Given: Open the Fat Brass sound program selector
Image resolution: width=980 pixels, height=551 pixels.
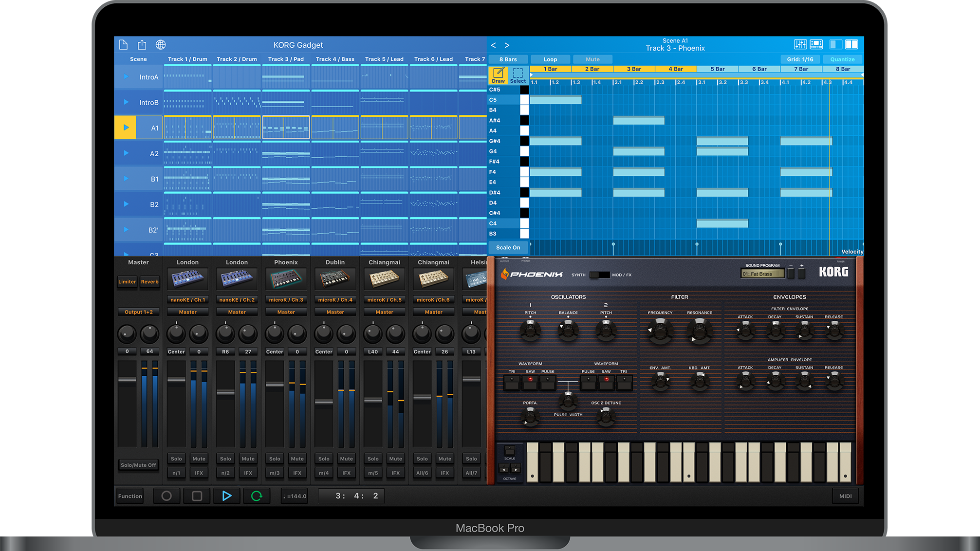Looking at the screenshot, I should (x=762, y=274).
